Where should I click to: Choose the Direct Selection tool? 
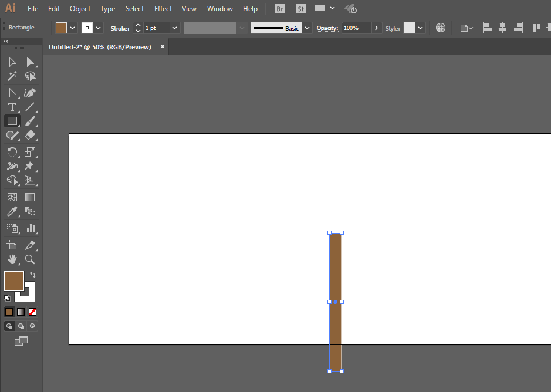coord(30,62)
